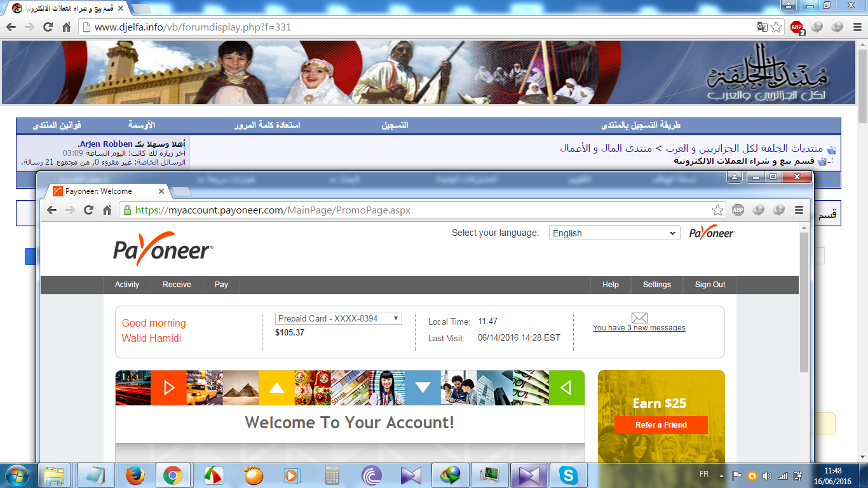Open breadcrumb 'منتدى المال و الأعمال'

[x=606, y=148]
